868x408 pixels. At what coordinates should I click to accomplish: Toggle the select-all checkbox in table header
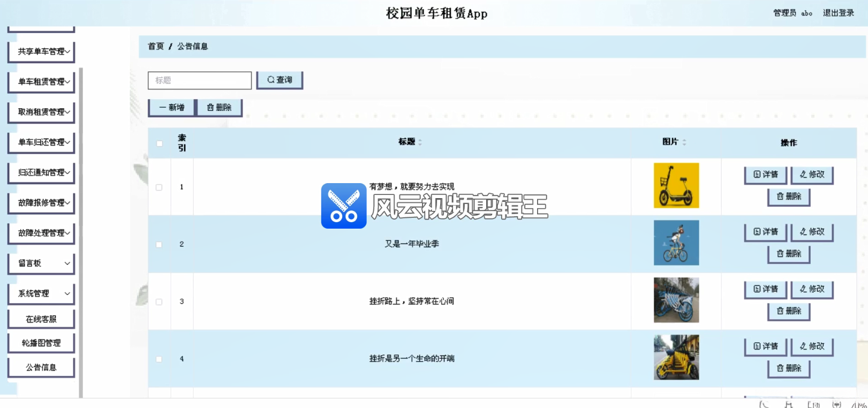(160, 143)
